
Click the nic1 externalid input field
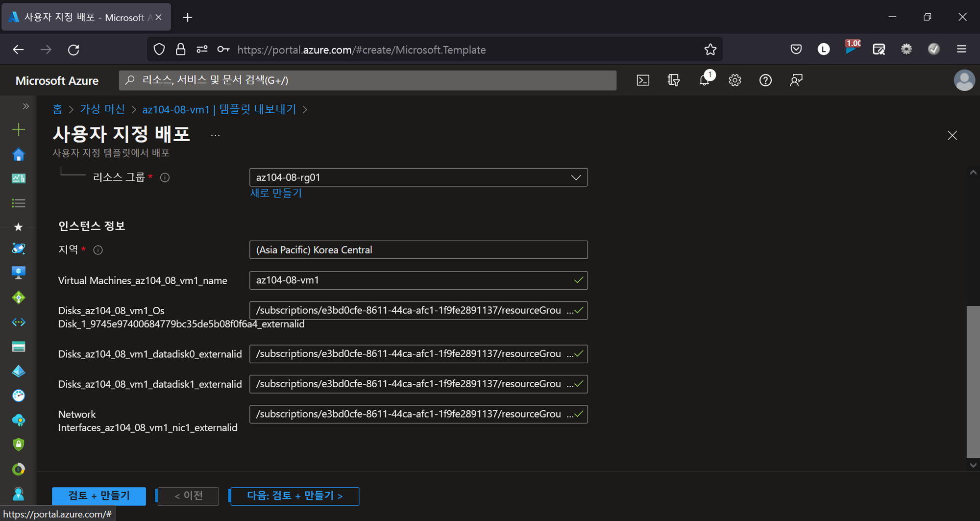pyautogui.click(x=418, y=414)
